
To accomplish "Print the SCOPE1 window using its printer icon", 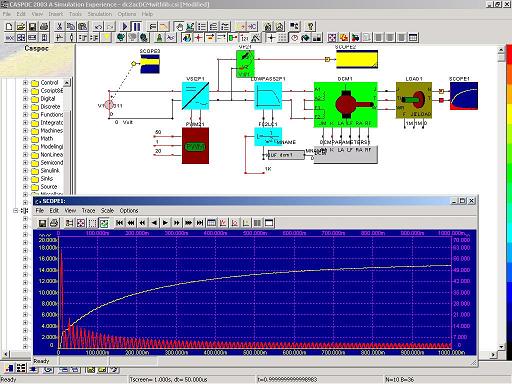I will click(x=54, y=223).
